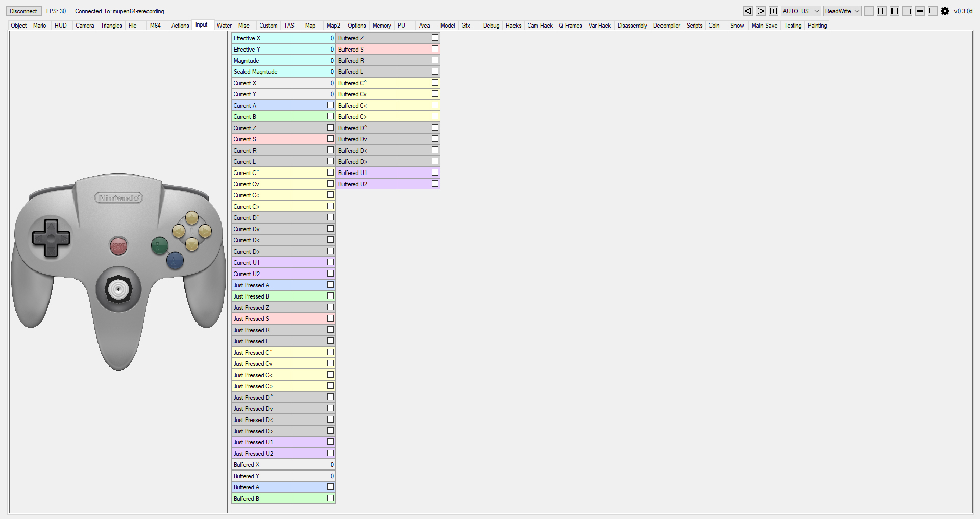Toggle Just Pressed C> checkbox
The height and width of the screenshot is (519, 980).
(x=330, y=386)
